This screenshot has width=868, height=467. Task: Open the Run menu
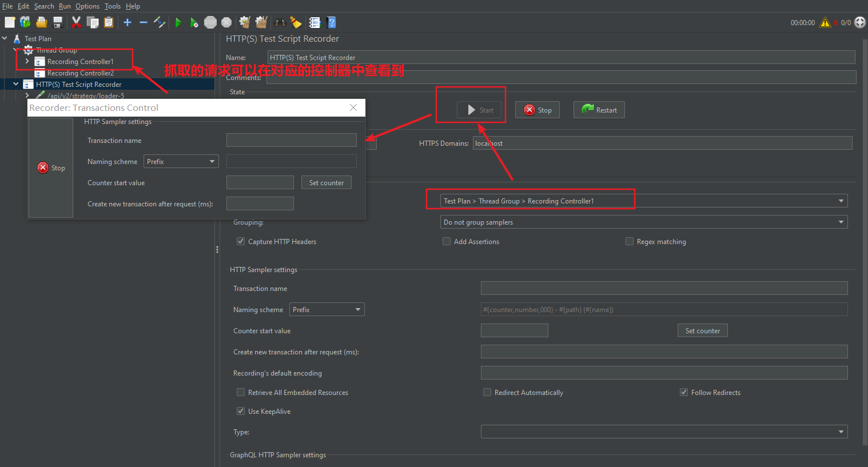pyautogui.click(x=65, y=6)
